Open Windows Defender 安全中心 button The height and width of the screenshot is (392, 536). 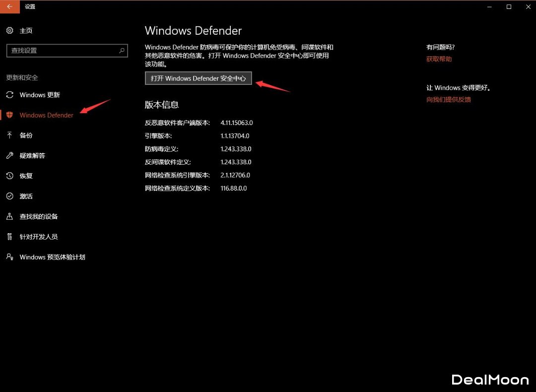coord(199,78)
